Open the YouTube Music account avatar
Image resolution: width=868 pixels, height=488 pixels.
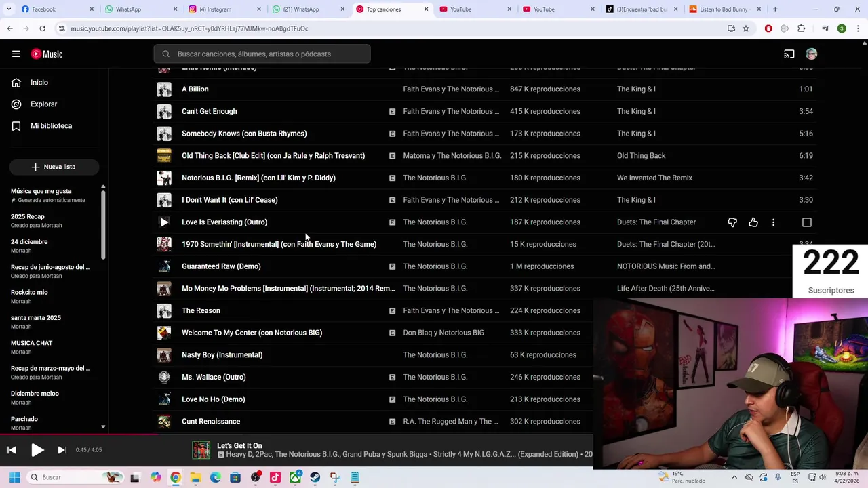812,54
